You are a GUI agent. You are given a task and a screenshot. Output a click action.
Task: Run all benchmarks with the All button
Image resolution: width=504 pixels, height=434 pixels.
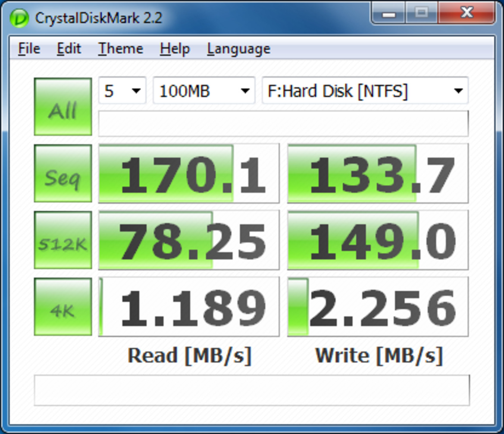(63, 107)
